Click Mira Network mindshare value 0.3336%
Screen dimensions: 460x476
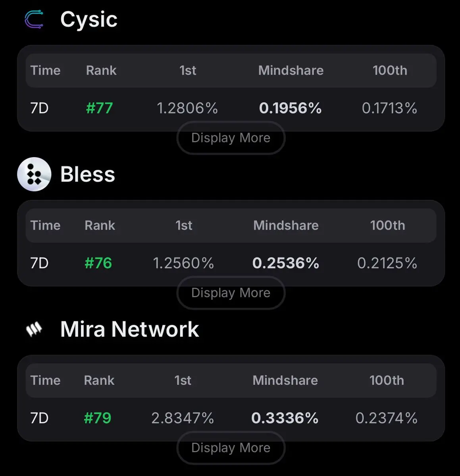(x=285, y=418)
